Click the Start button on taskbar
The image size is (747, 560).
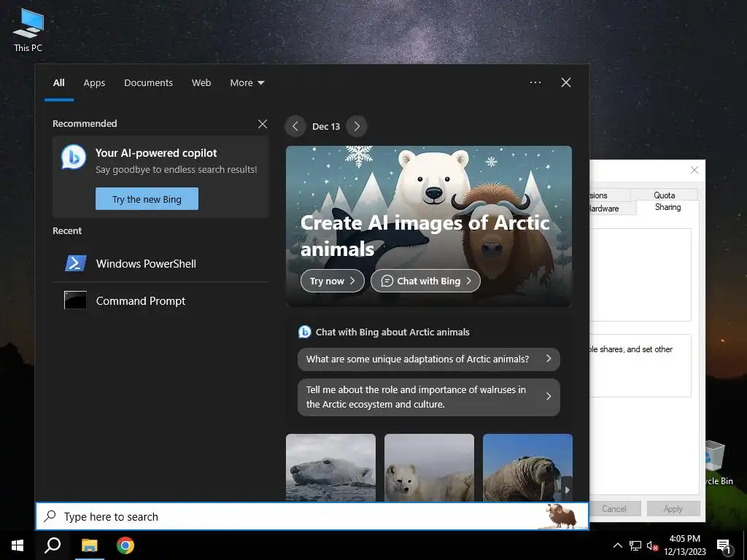(x=18, y=545)
